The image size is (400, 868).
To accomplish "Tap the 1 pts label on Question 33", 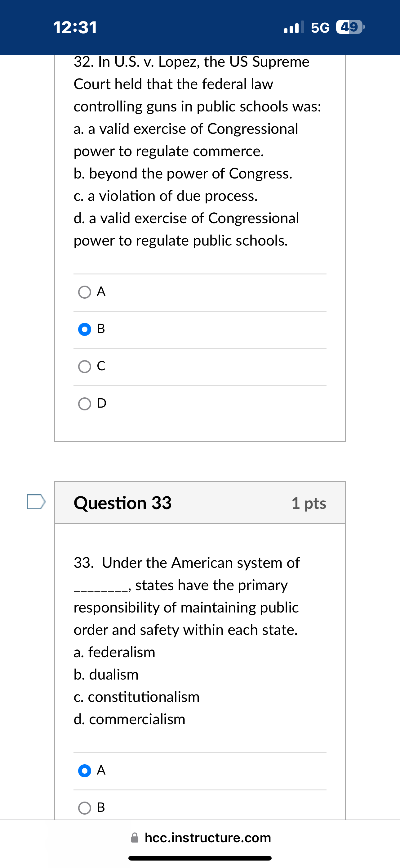I will click(x=309, y=503).
